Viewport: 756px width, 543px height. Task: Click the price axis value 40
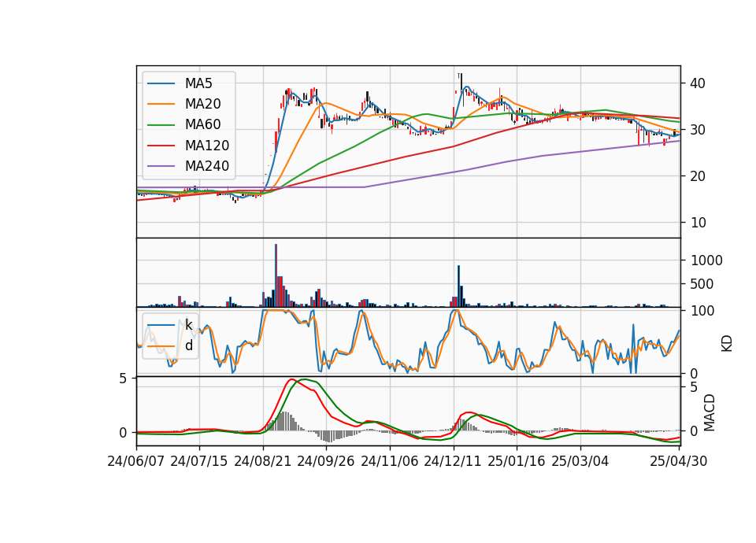[698, 83]
